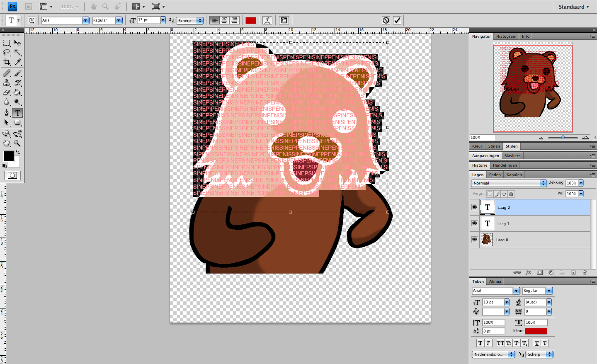Open the Warp Text dialog
This screenshot has height=364, width=597.
[267, 20]
